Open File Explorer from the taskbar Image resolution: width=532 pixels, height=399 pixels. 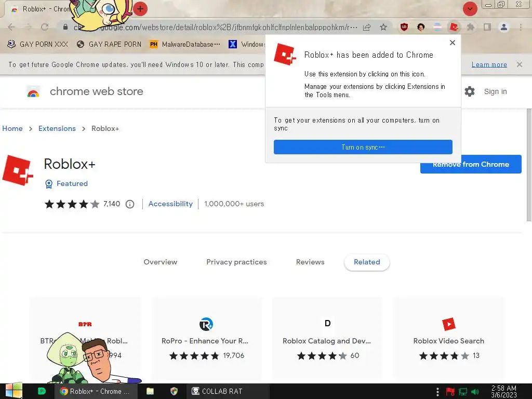[x=150, y=391]
